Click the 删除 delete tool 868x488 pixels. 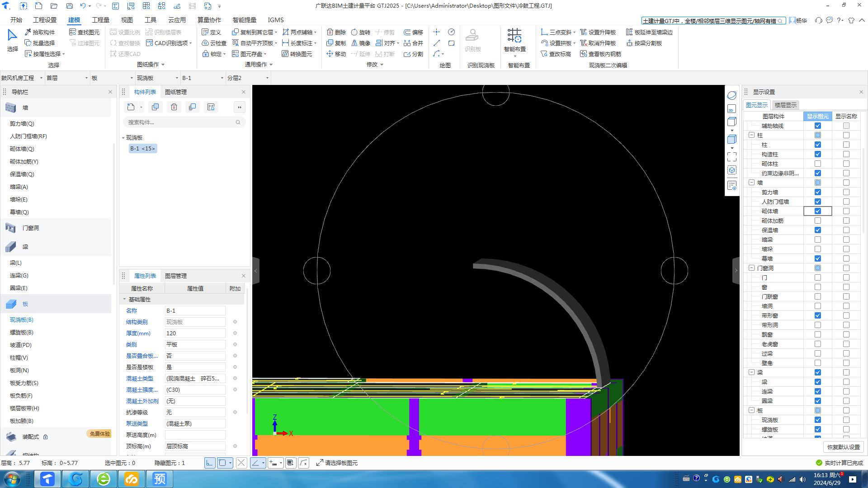[x=336, y=32]
